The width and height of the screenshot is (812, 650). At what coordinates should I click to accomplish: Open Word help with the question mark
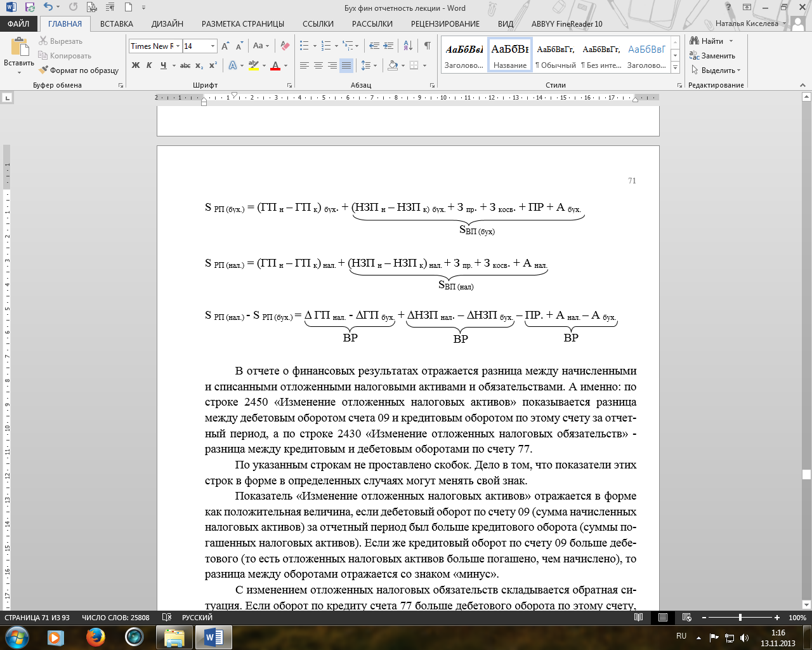click(728, 8)
